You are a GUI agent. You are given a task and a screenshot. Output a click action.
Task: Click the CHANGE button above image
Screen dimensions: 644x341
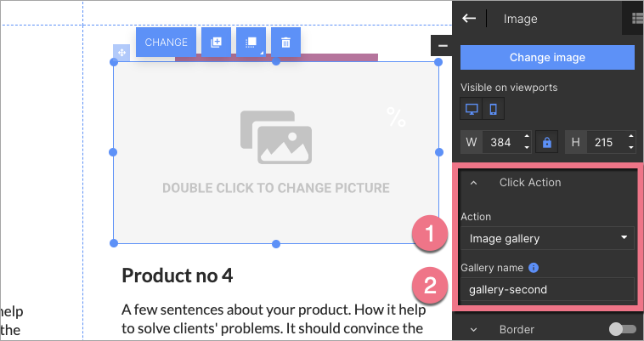[166, 43]
